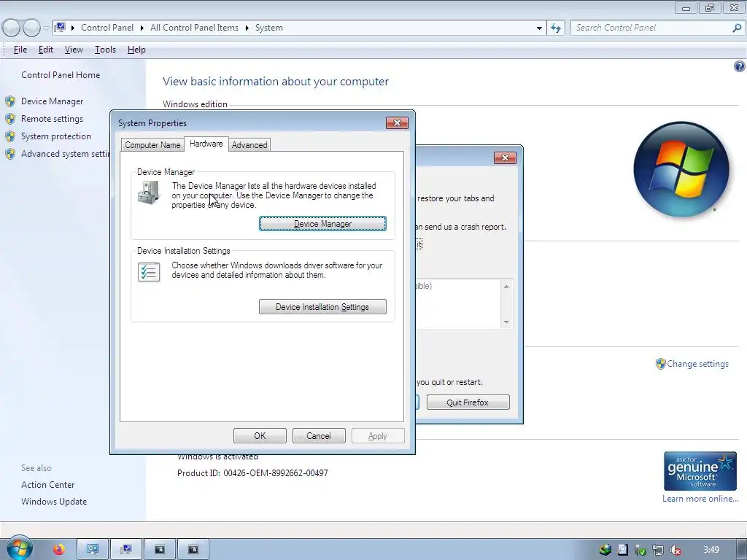
Task: Switch to the Computer Name tab
Action: pyautogui.click(x=152, y=145)
